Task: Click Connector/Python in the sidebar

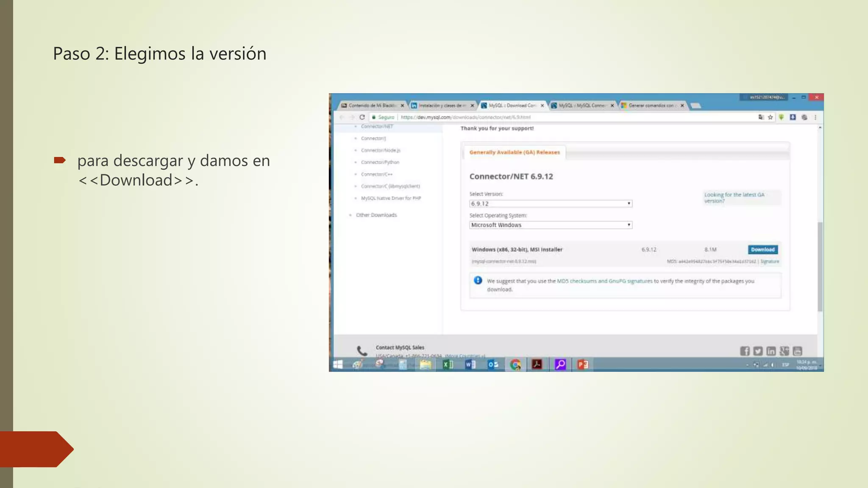Action: [x=380, y=162]
